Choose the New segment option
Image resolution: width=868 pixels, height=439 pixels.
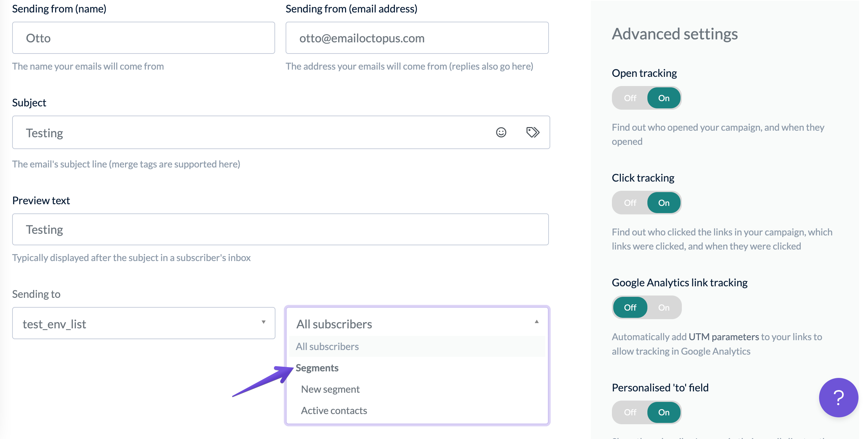[x=330, y=389]
